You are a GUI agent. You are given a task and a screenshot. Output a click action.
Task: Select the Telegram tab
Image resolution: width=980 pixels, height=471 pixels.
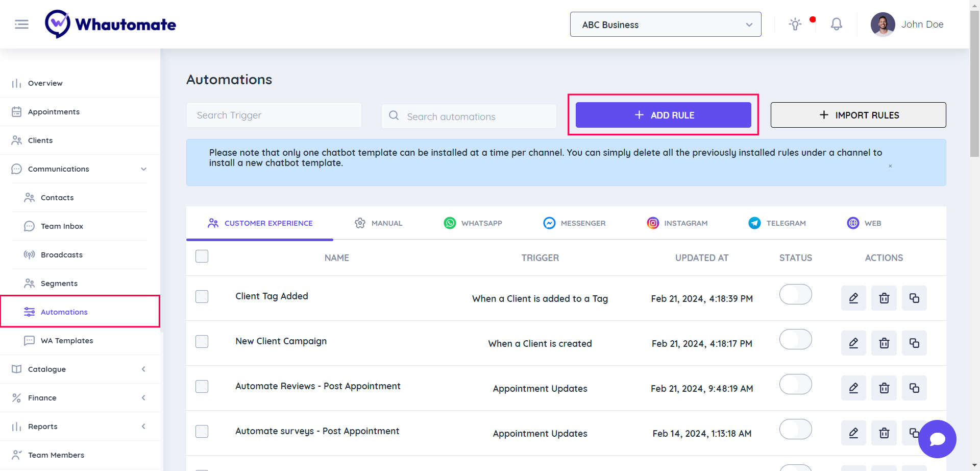pos(777,223)
